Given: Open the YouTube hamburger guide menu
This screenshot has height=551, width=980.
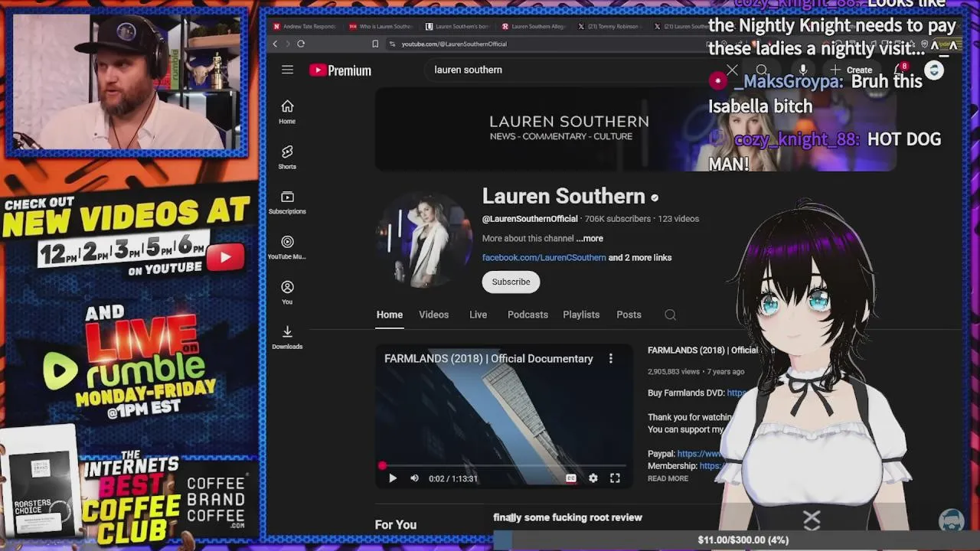Looking at the screenshot, I should 287,70.
